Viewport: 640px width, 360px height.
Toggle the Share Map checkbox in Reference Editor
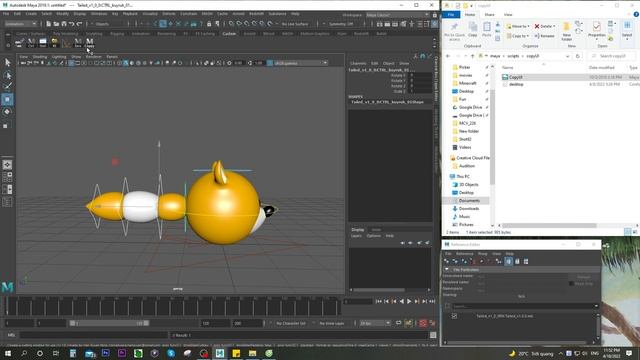pyautogui.click(x=571, y=284)
